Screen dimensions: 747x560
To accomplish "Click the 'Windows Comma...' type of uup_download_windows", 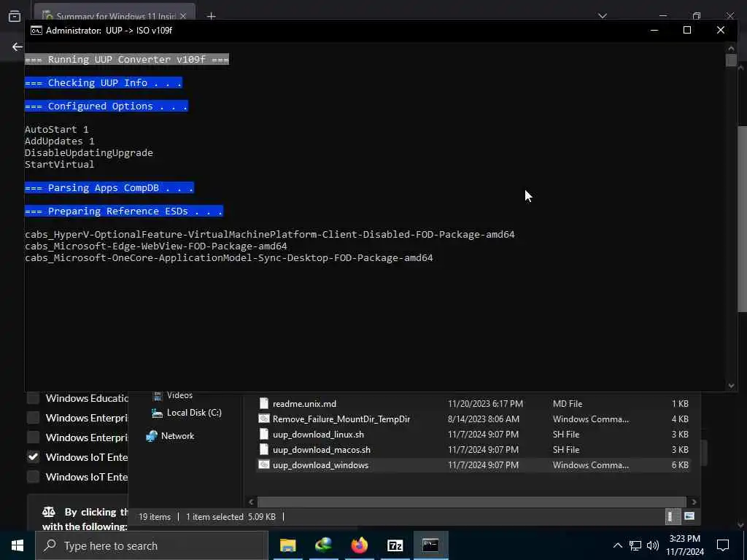I will click(x=591, y=464).
